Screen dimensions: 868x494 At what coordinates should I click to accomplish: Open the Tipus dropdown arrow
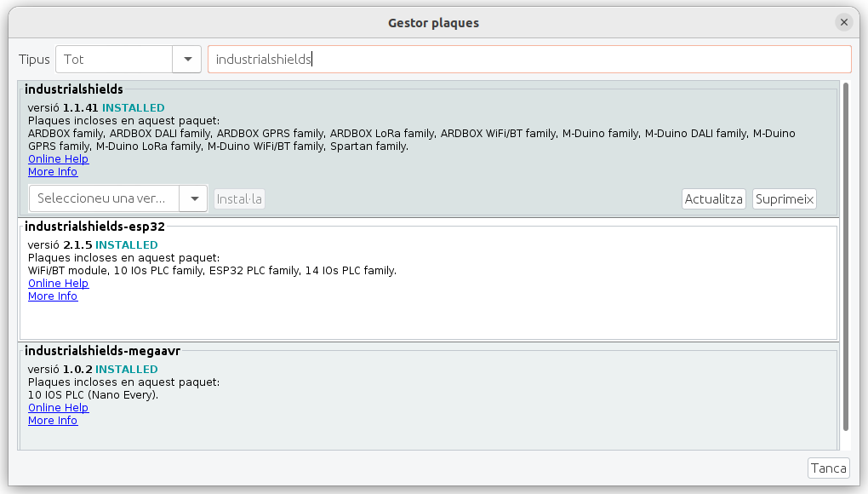pos(187,60)
